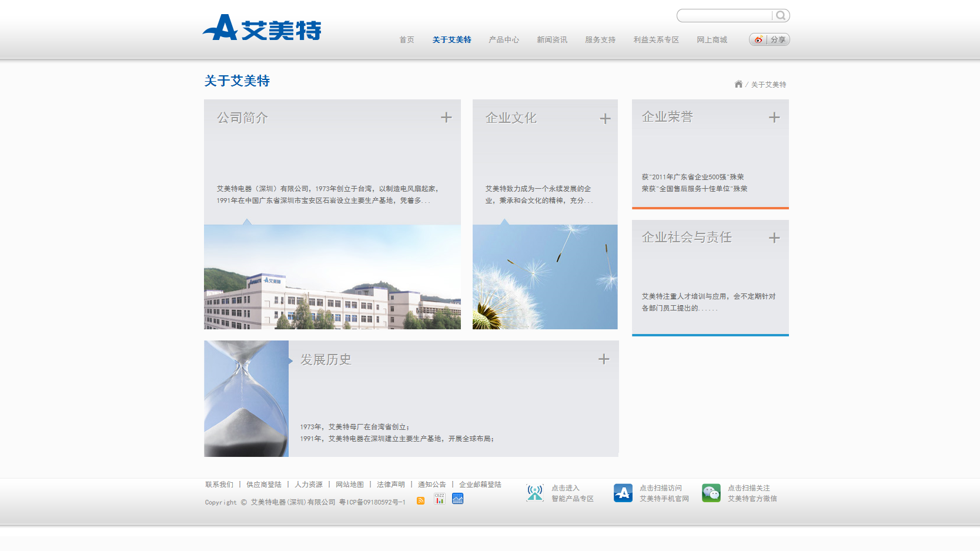Click the chart analytics icon in footer
The height and width of the screenshot is (551, 980).
click(x=457, y=499)
